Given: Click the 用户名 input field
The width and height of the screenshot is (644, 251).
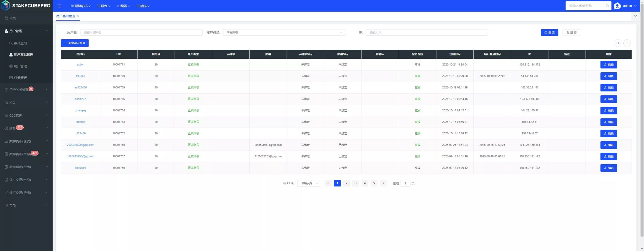Looking at the screenshot, I should tap(141, 33).
